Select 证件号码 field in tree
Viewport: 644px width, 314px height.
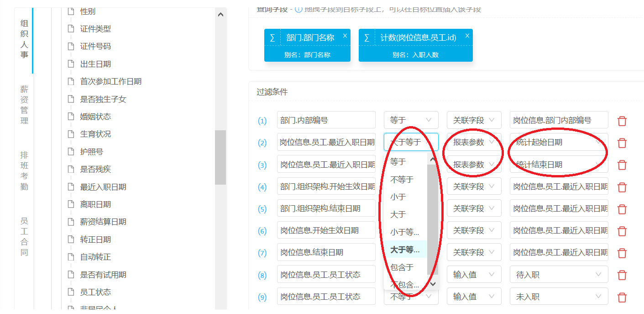point(95,46)
